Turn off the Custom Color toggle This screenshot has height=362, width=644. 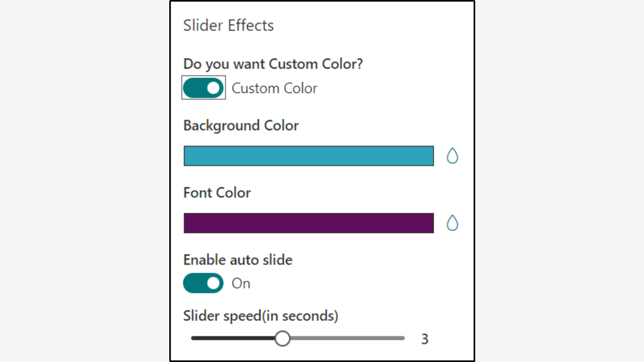(203, 88)
